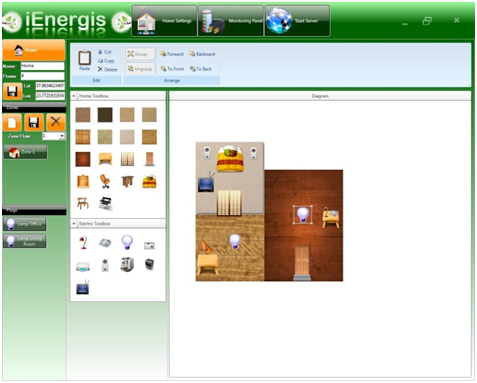Choose the light bulb in Electric Toolbox
Image resolution: width=477 pixels, height=383 pixels.
click(127, 242)
